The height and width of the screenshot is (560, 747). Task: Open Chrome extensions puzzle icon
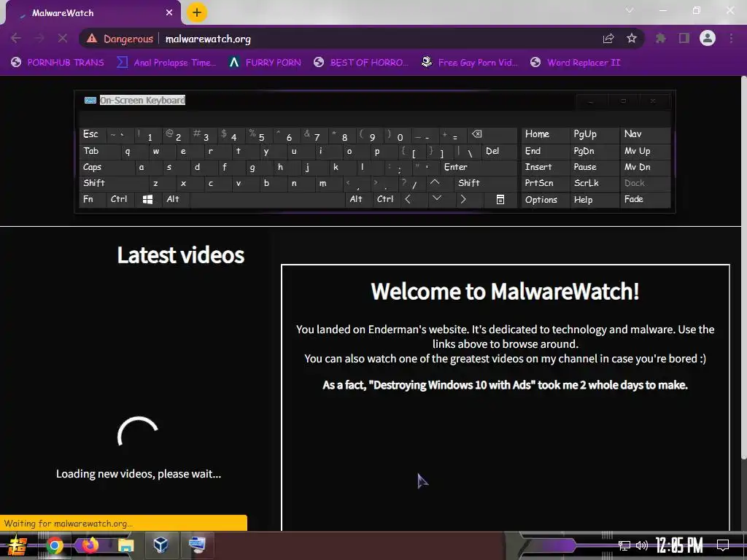click(x=661, y=38)
